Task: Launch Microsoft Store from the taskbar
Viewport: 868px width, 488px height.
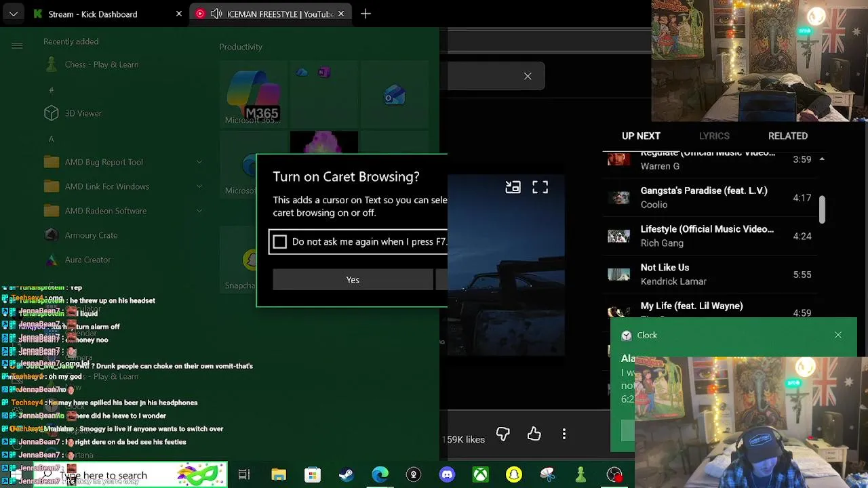Action: tap(312, 474)
